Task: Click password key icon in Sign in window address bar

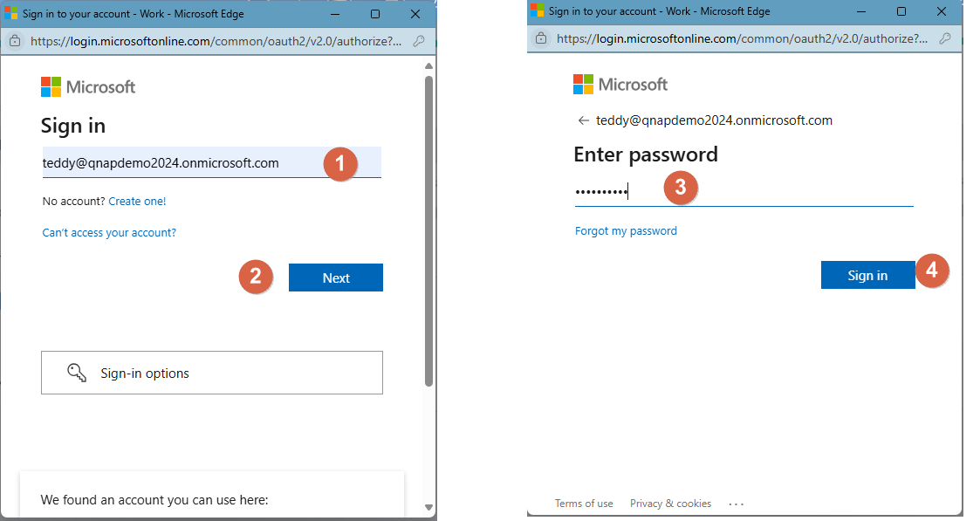Action: 419,41
